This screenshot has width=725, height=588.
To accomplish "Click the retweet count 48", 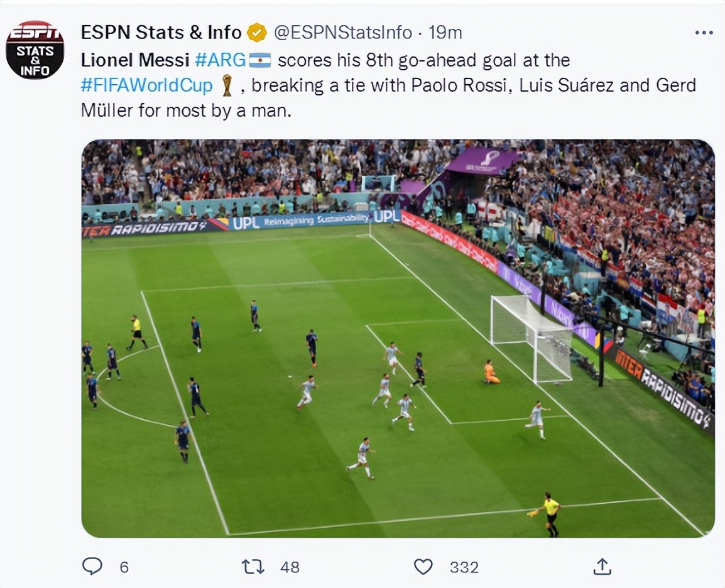I will [x=290, y=567].
